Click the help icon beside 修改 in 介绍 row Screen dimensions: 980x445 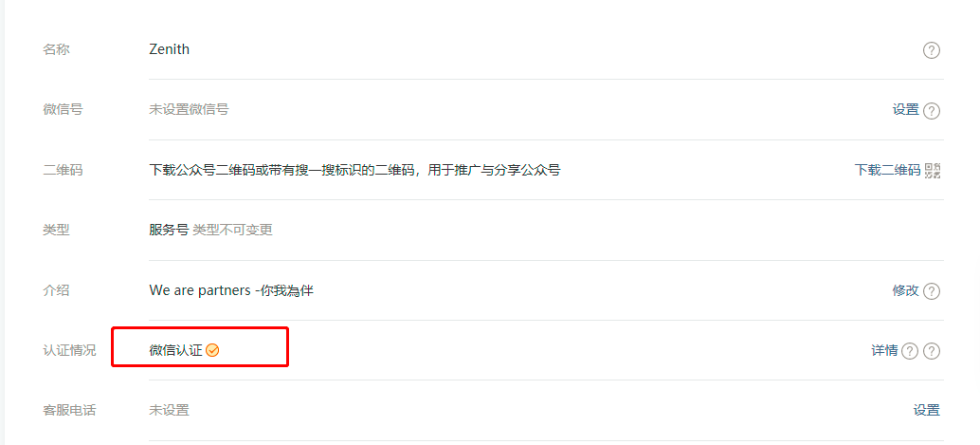click(932, 291)
